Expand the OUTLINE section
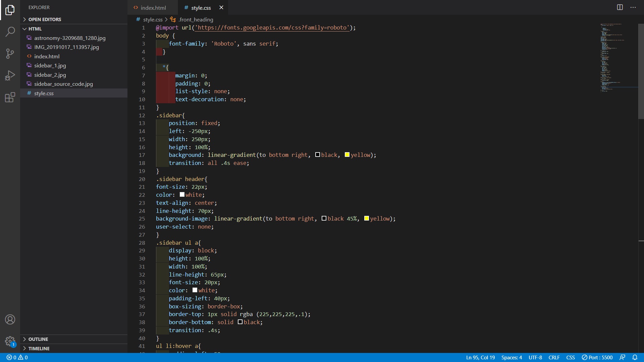 [x=74, y=339]
